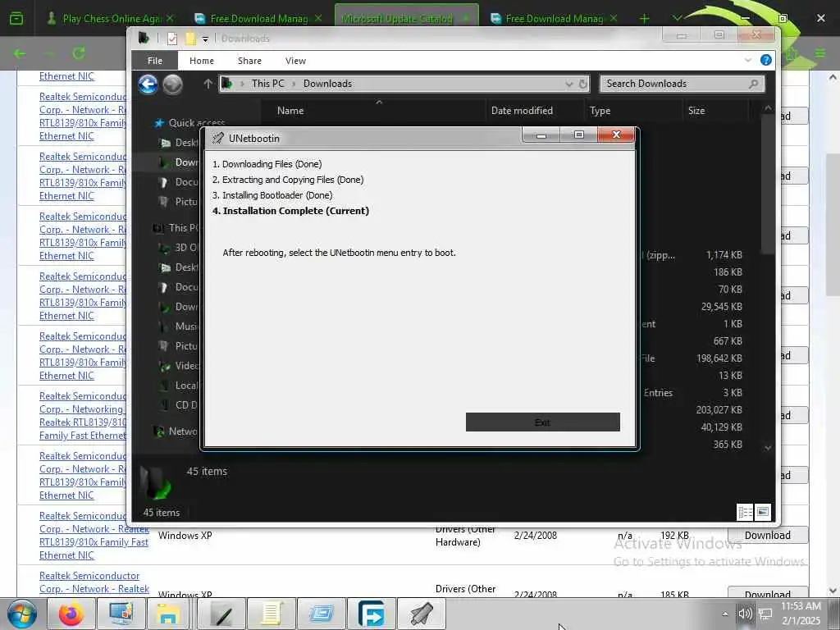Reload the browser page
Screen dimensions: 840x630
click(x=79, y=53)
